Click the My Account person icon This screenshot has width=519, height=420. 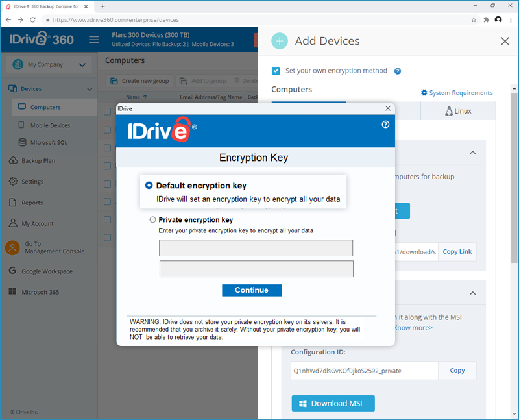pos(13,223)
